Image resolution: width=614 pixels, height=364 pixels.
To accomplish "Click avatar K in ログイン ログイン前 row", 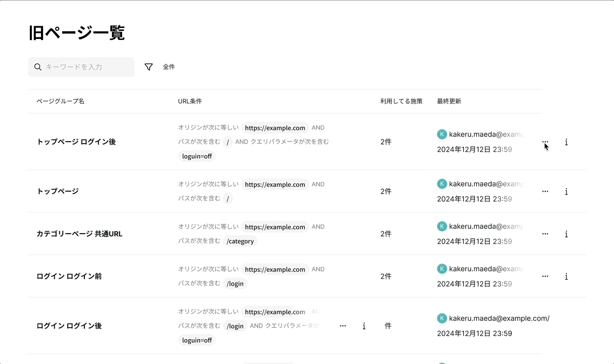I will coord(442,269).
